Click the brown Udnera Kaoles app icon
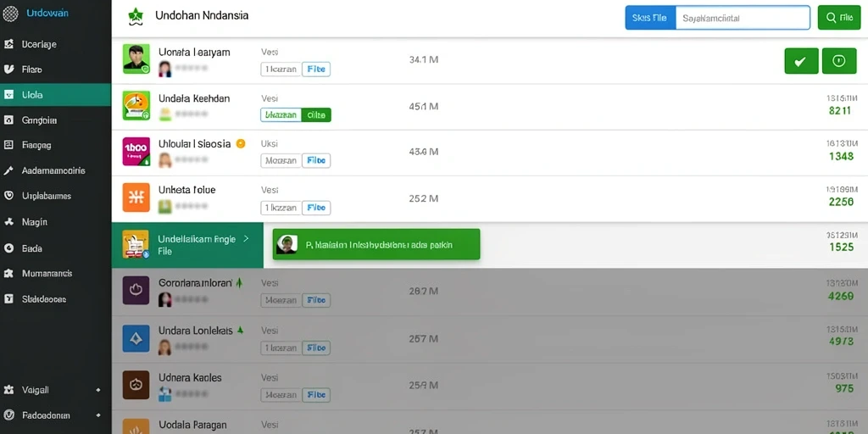Image resolution: width=868 pixels, height=434 pixels. (x=136, y=385)
